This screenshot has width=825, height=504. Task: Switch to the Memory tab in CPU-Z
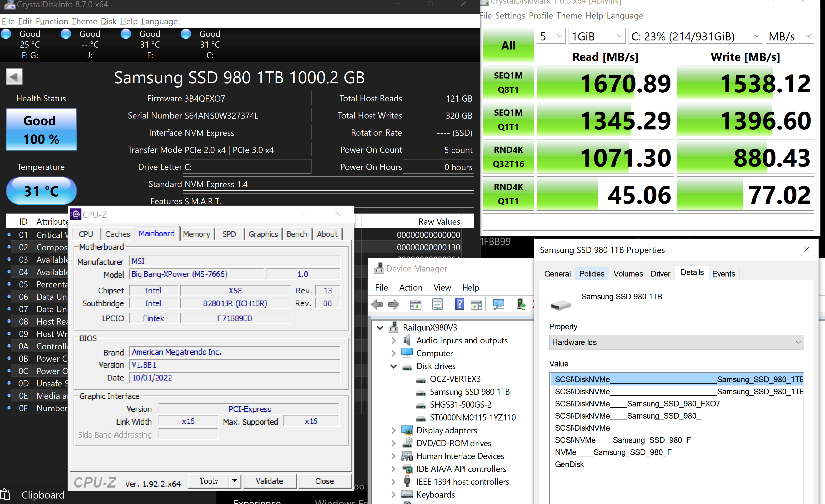(196, 234)
